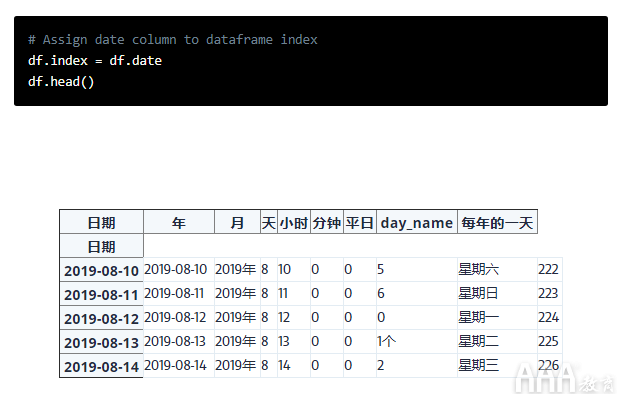Click the code line 'df.head()'
The width and height of the screenshot is (625, 399).
[61, 82]
